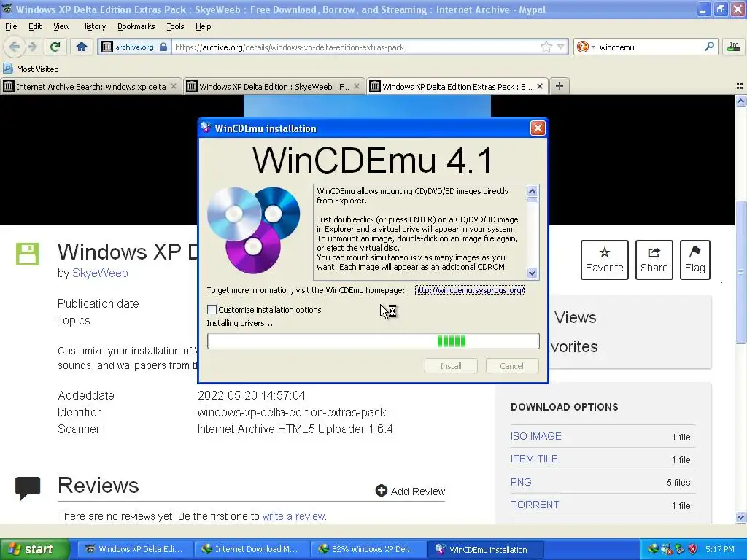Open the browser home page
The image size is (747, 560).
82,47
